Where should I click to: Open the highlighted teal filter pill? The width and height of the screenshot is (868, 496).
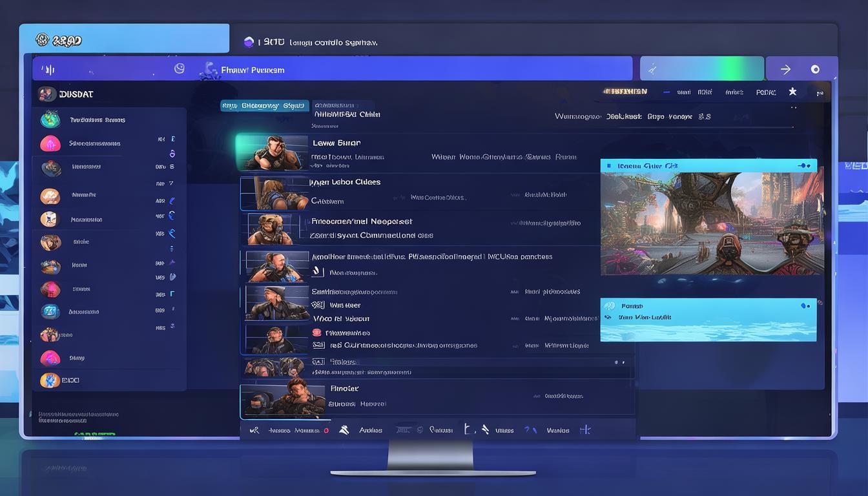(x=263, y=105)
